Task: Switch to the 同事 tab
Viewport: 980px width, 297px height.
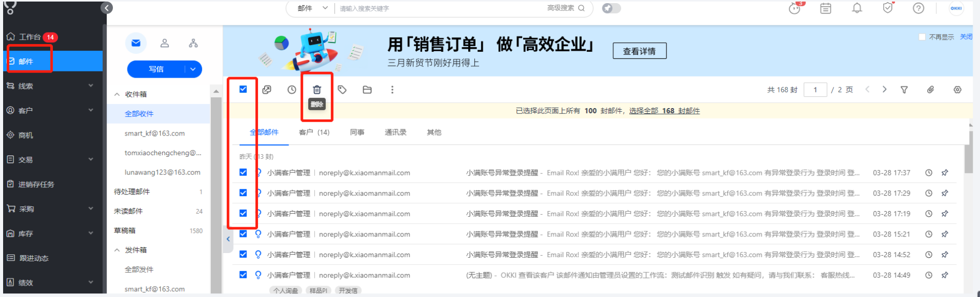Action: click(x=357, y=132)
